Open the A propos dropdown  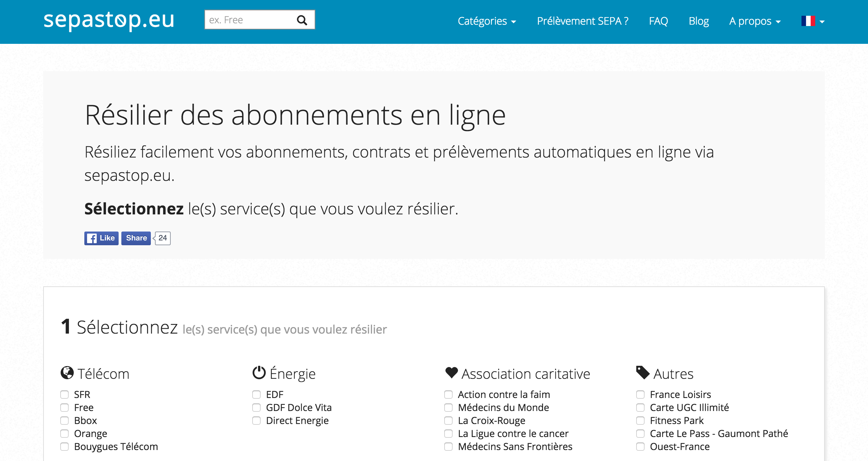pos(755,21)
